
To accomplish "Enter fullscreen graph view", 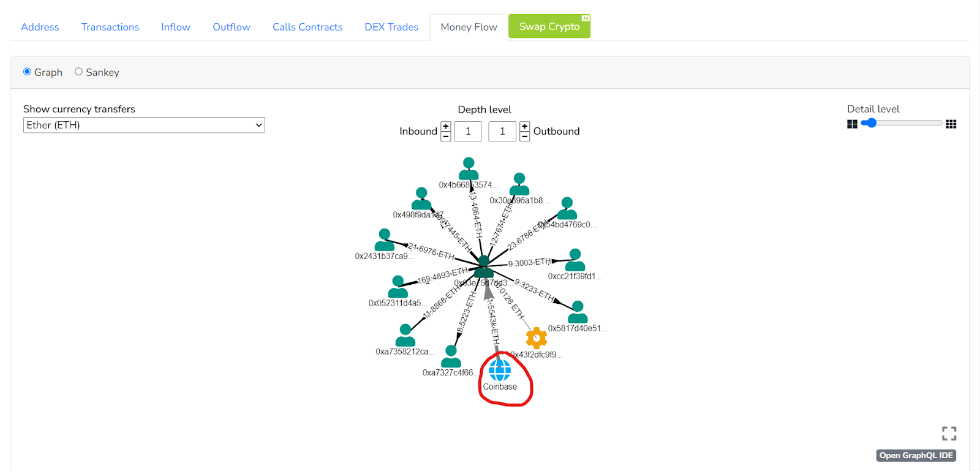I will [949, 434].
